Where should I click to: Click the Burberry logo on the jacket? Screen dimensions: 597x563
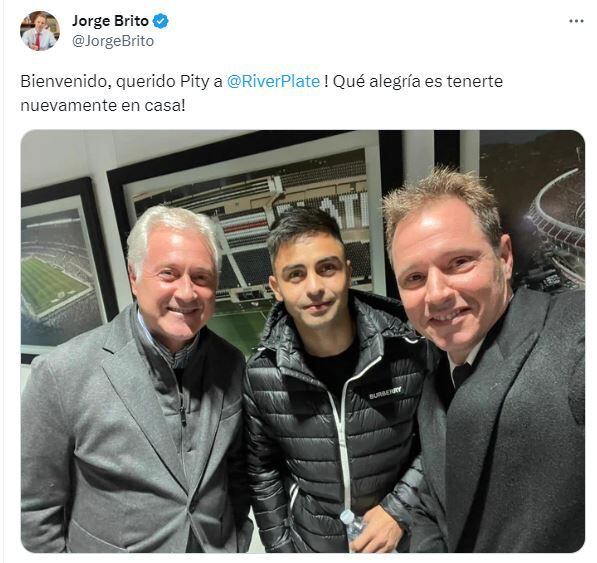385,393
